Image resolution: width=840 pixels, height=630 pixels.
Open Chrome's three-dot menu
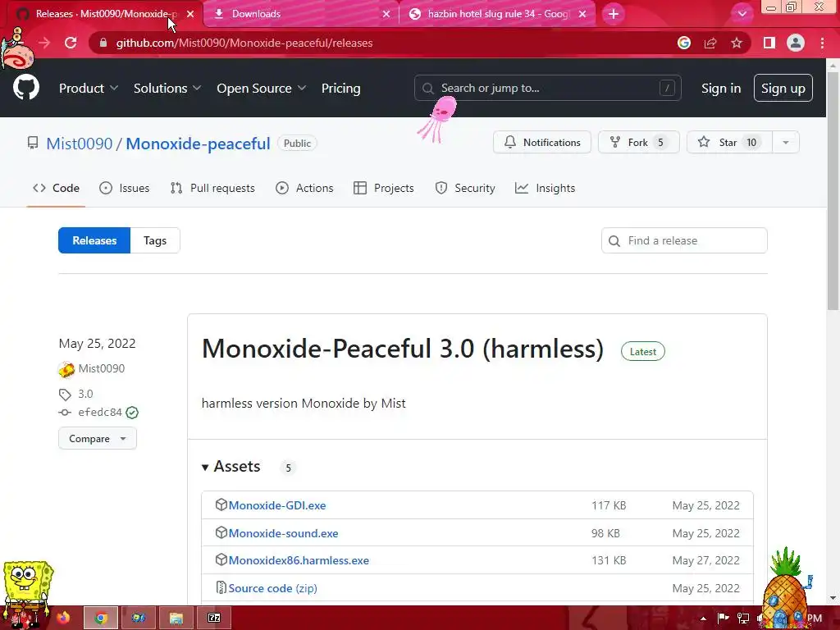(x=822, y=43)
